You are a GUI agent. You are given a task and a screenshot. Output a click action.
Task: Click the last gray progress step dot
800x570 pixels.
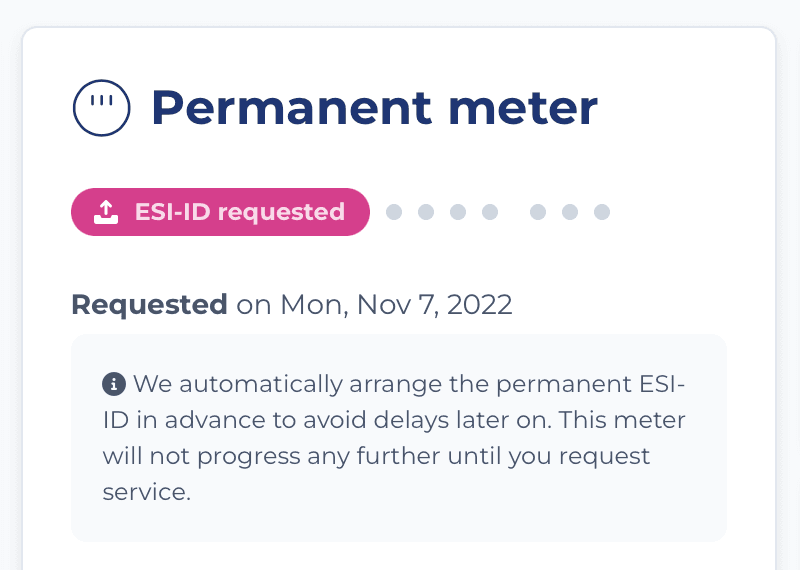pyautogui.click(x=602, y=212)
